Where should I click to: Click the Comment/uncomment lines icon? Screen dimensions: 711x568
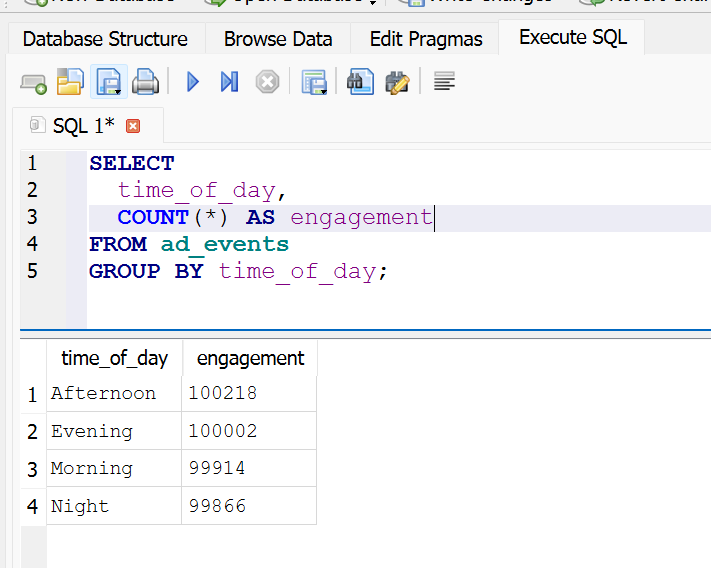(x=444, y=83)
